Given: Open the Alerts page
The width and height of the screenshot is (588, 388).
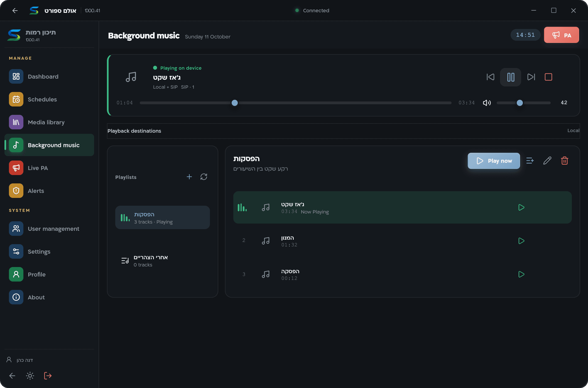Looking at the screenshot, I should coord(49,191).
